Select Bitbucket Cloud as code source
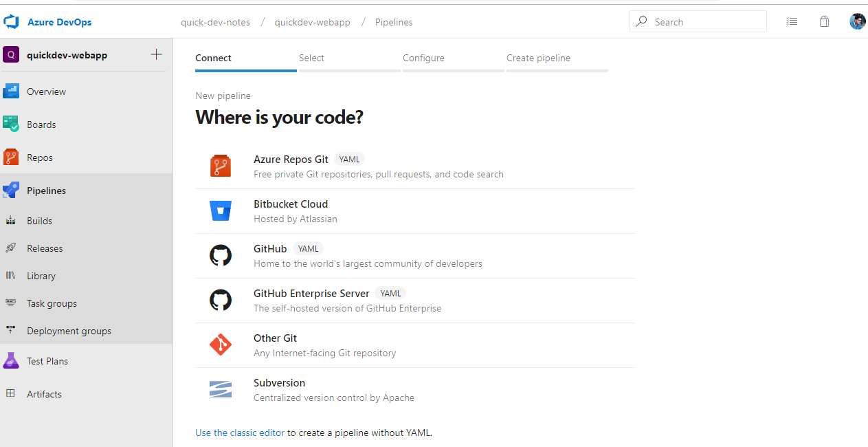Image resolution: width=868 pixels, height=447 pixels. tap(414, 211)
